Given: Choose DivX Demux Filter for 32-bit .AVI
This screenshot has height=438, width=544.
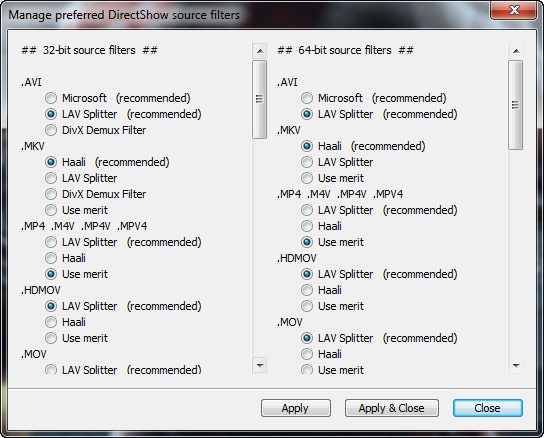Looking at the screenshot, I should (x=51, y=130).
